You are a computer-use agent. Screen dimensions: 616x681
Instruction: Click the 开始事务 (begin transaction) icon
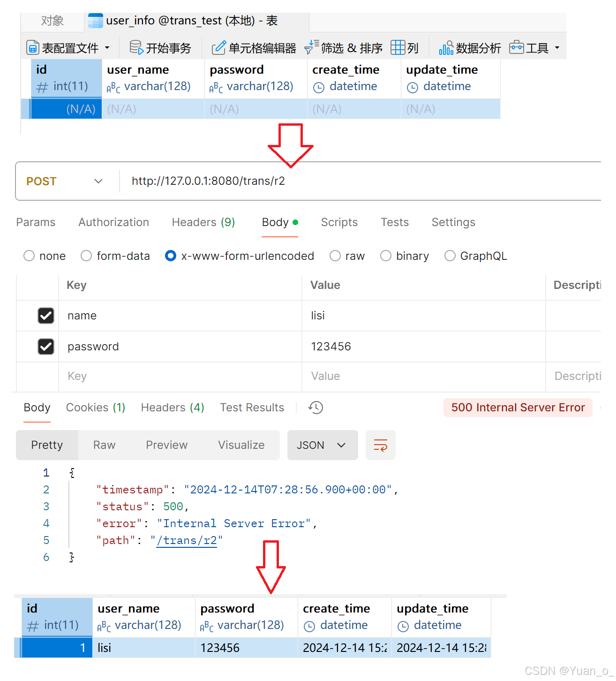click(136, 47)
